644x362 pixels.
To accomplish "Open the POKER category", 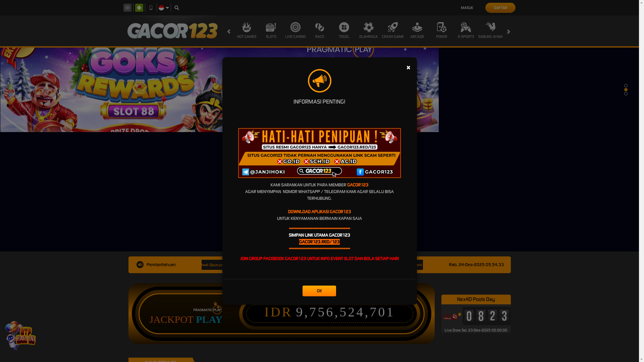I will (x=441, y=31).
